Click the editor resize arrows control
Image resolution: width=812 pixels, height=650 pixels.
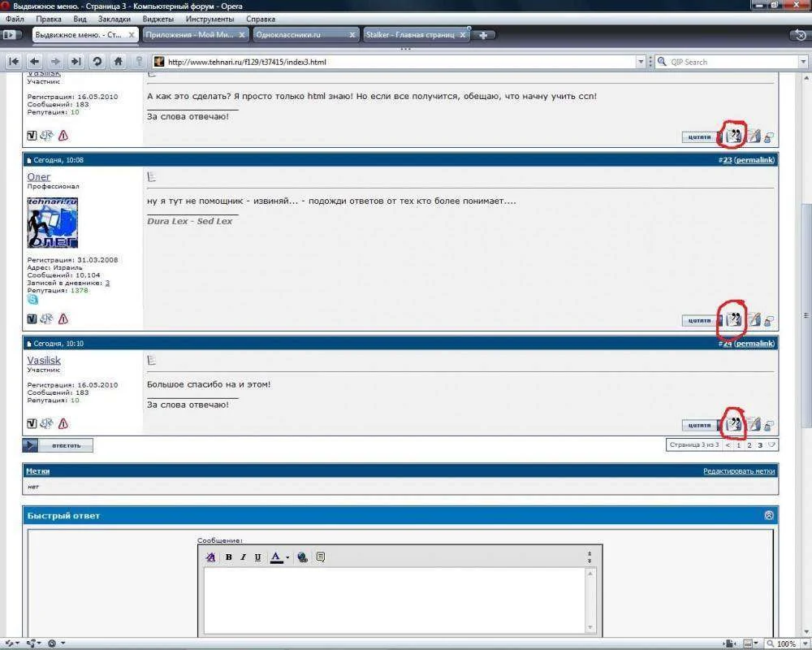[x=590, y=557]
